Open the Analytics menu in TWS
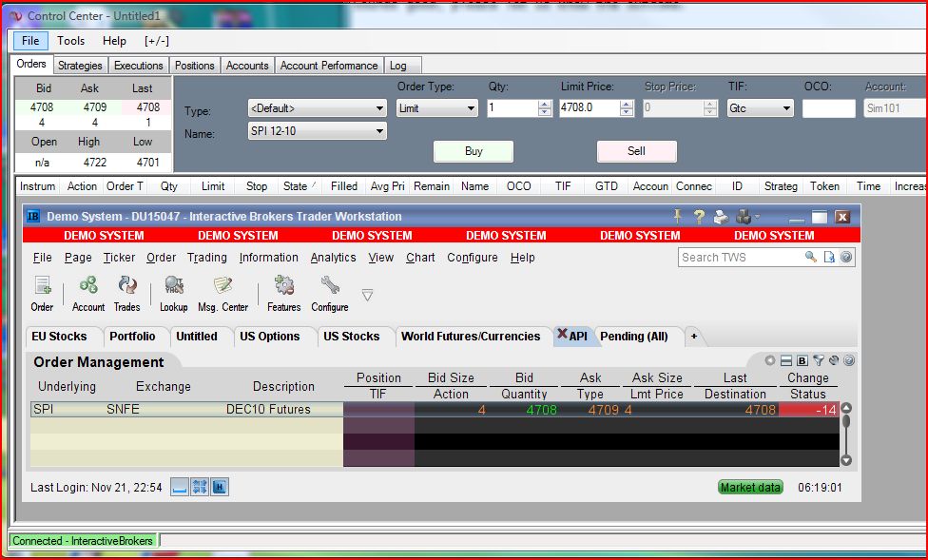The height and width of the screenshot is (560, 928). click(x=333, y=258)
